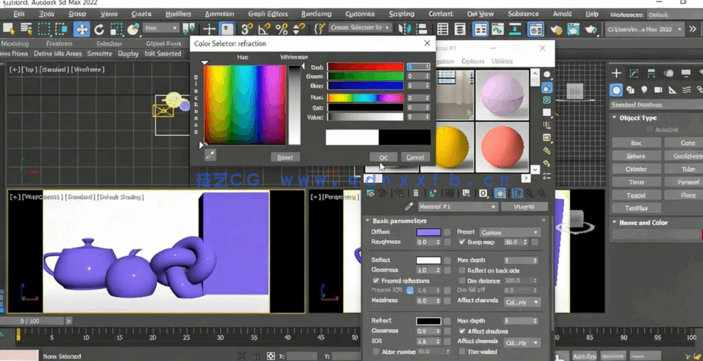The height and width of the screenshot is (361, 703).
Task: Open the Material Editor teapot icon
Action: click(535, 30)
